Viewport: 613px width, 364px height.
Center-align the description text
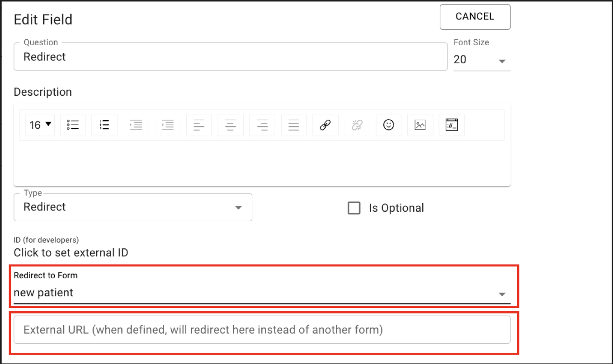(231, 125)
